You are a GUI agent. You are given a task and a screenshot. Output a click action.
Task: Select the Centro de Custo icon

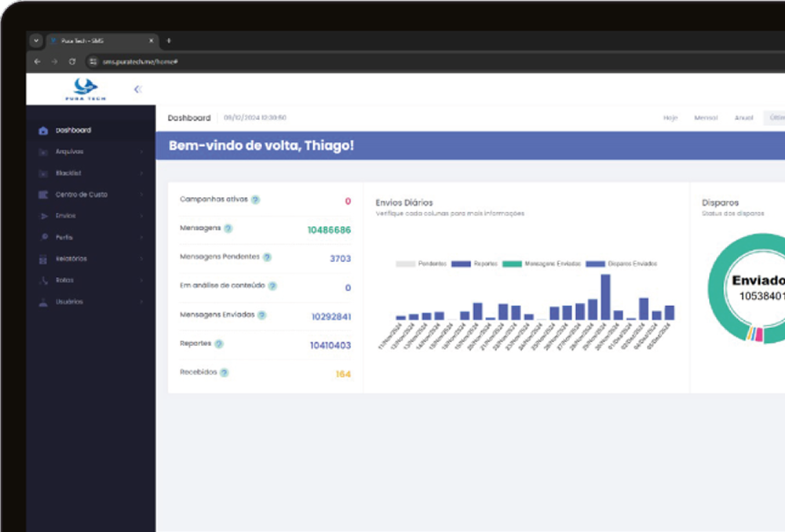46,195
